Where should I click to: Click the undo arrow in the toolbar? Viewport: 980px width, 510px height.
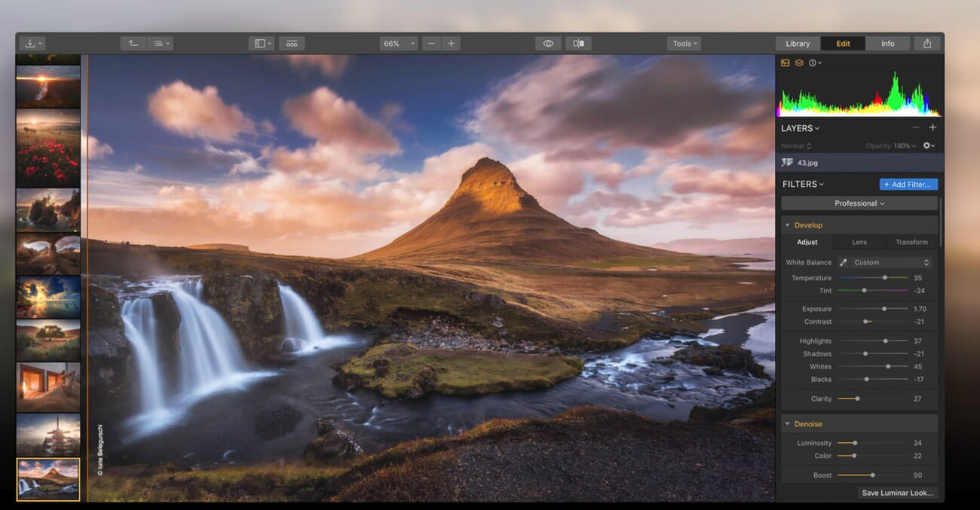pyautogui.click(x=133, y=43)
